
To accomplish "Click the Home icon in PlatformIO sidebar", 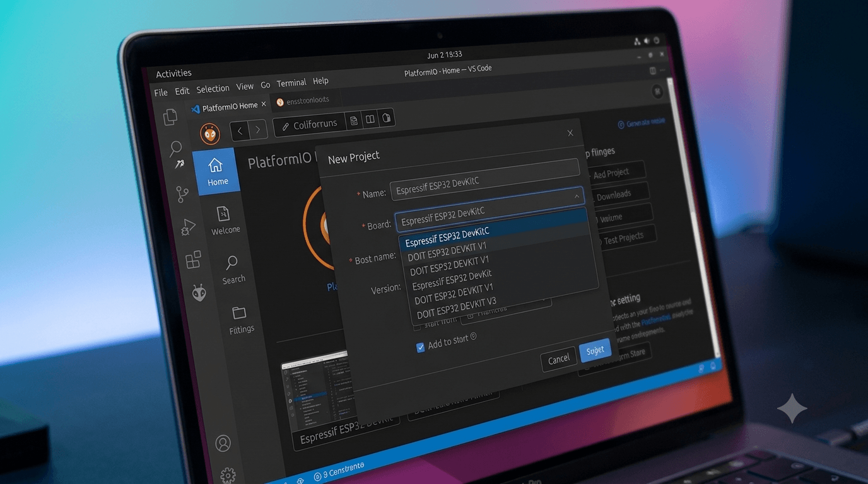I will [216, 171].
